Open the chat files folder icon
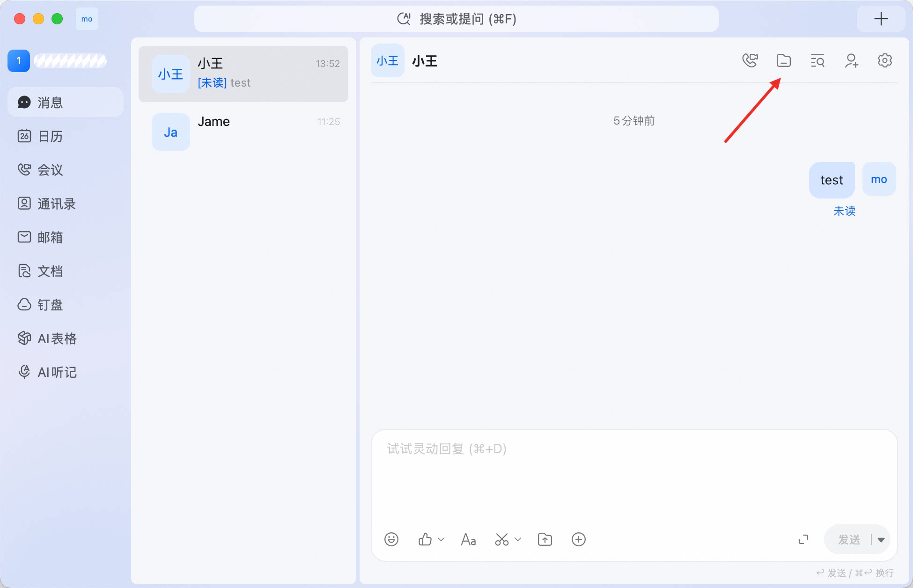This screenshot has height=588, width=913. tap(784, 61)
